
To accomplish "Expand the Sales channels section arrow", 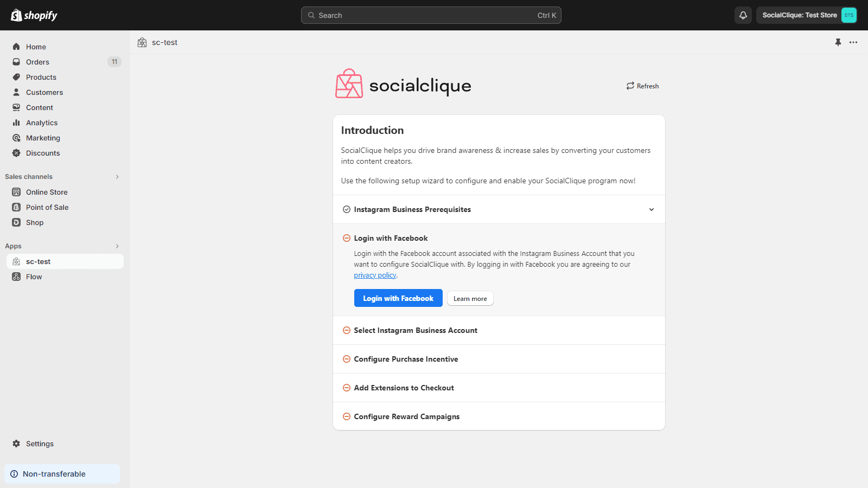I will tap(117, 177).
